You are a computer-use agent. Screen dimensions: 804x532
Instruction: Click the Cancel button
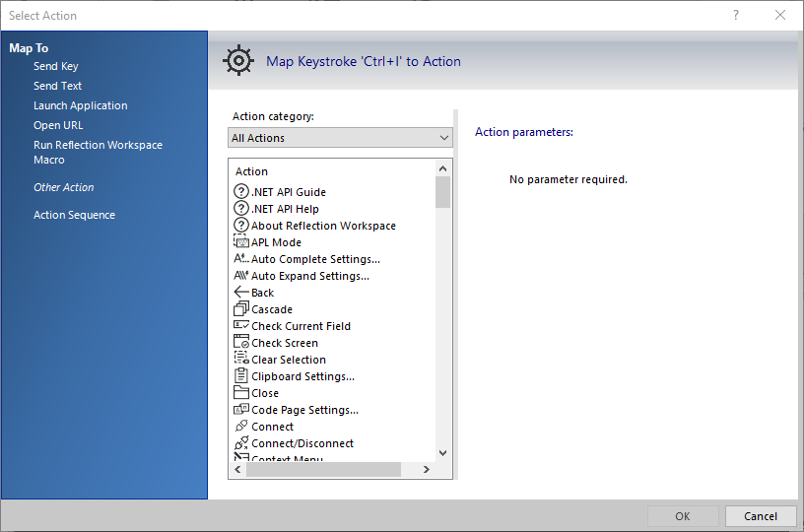coord(761,516)
